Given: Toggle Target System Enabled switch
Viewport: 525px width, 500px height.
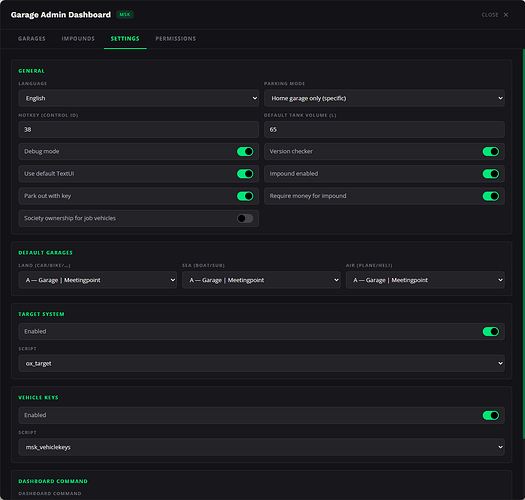Looking at the screenshot, I should pyautogui.click(x=491, y=332).
